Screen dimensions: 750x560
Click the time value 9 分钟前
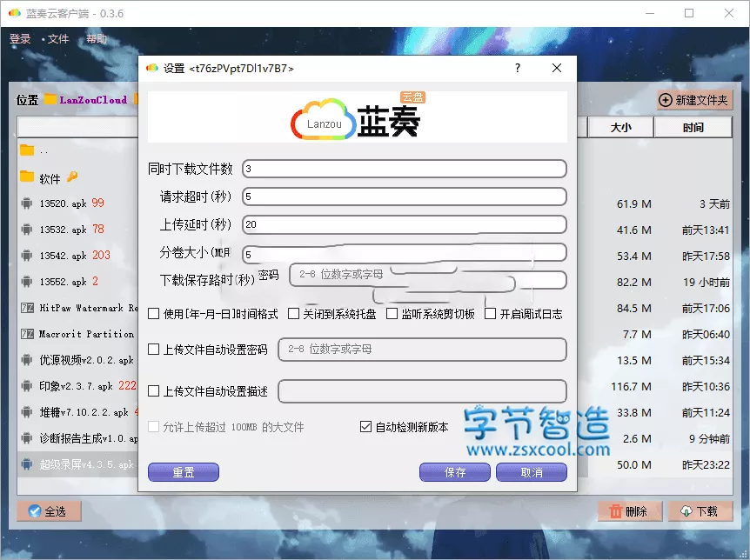coord(709,438)
